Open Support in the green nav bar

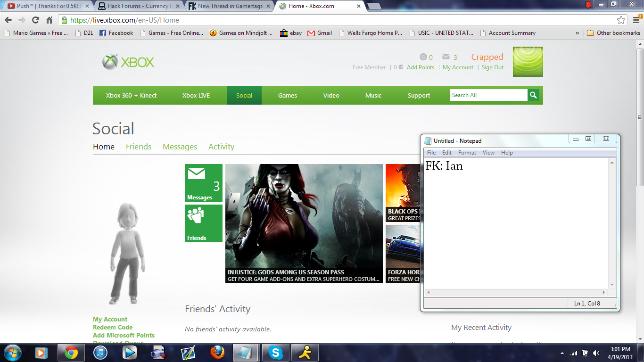(419, 95)
